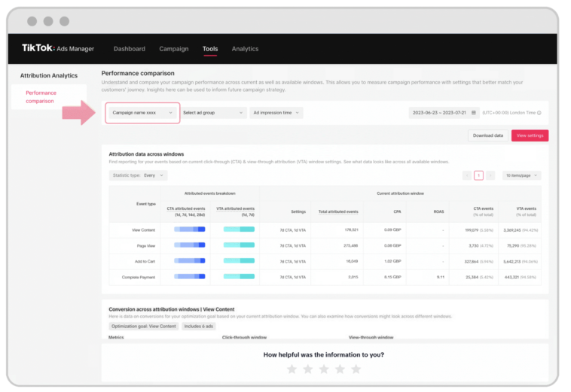Go to next page arrow in pagination
The image size is (571, 392).
tap(490, 175)
